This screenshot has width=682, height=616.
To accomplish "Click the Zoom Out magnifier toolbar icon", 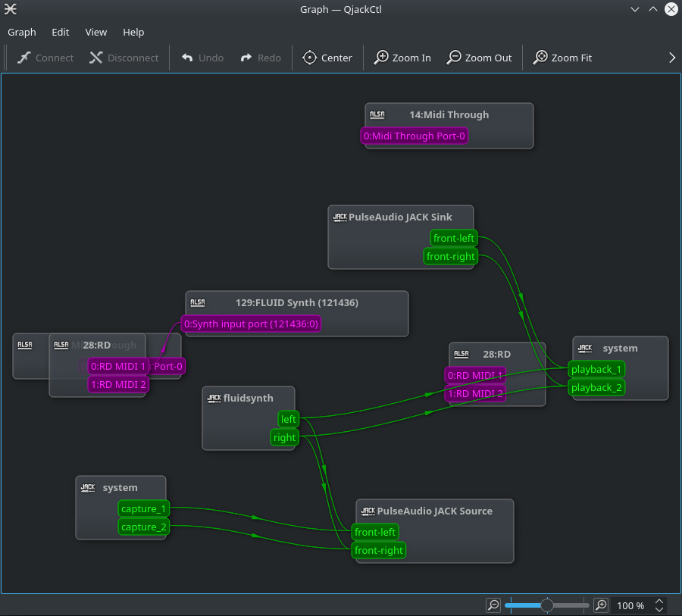I will tap(454, 58).
